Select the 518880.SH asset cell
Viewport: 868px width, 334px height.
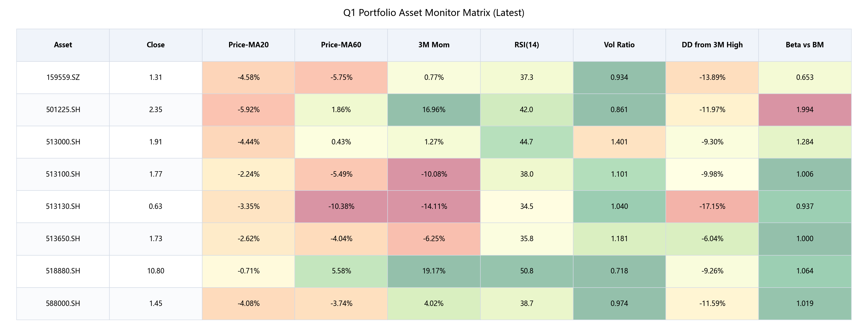point(63,271)
